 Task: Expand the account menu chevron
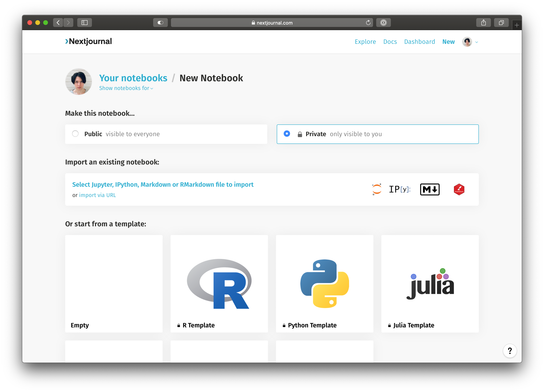[x=477, y=42]
